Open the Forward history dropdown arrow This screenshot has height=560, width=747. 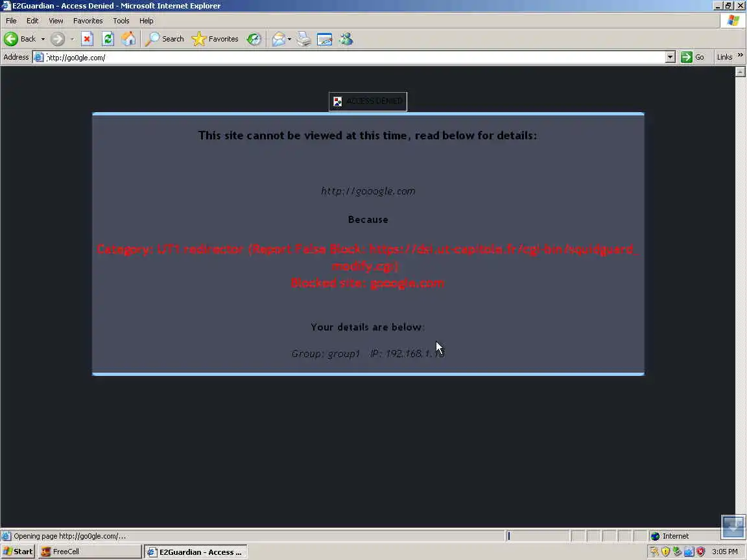coord(73,39)
